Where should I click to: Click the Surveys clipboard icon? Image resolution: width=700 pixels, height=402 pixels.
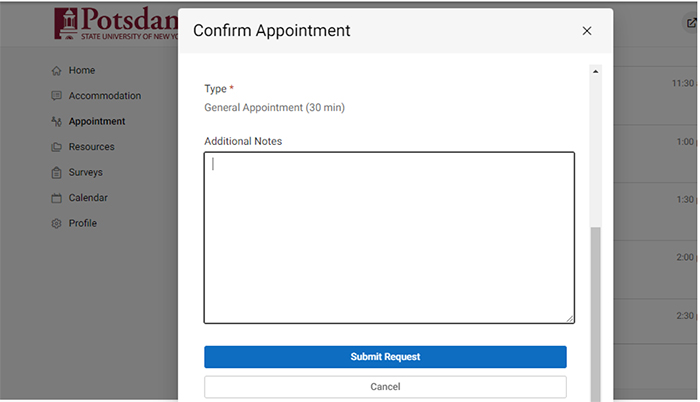(56, 172)
